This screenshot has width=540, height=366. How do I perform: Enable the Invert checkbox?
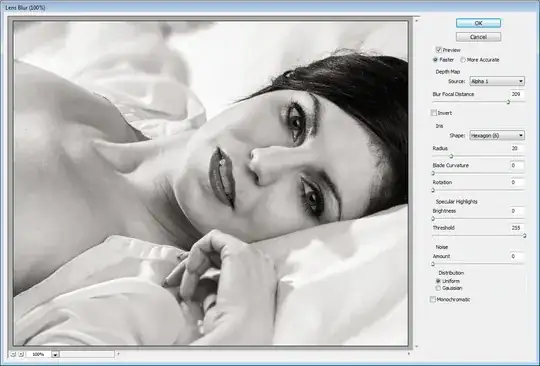(x=434, y=113)
